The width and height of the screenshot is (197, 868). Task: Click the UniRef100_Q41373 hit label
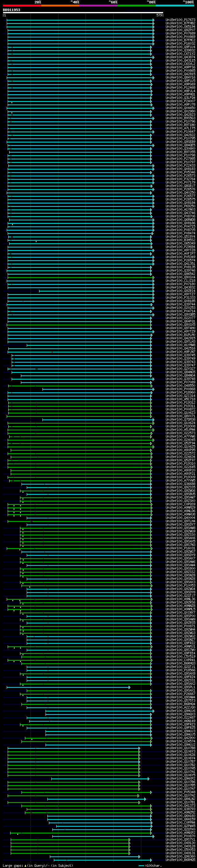(x=180, y=806)
